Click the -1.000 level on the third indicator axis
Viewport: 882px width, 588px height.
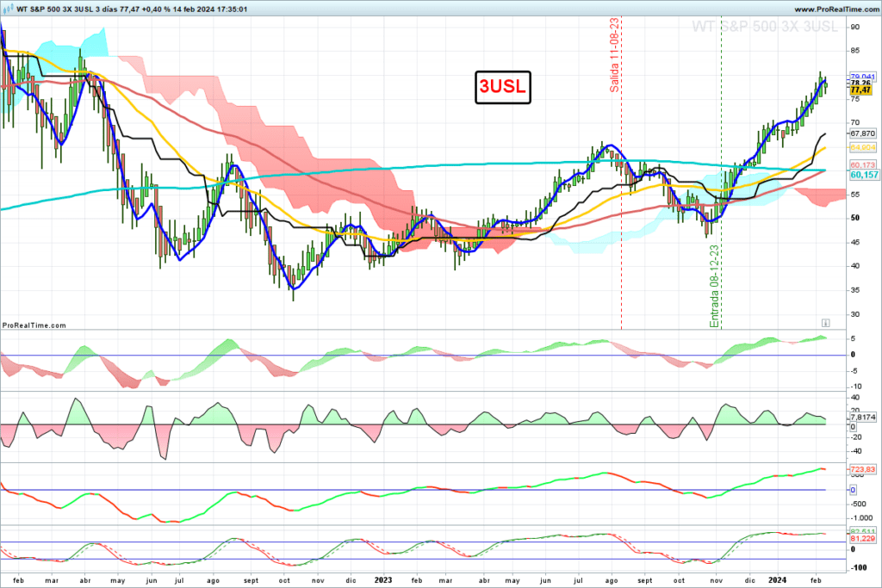point(862,517)
